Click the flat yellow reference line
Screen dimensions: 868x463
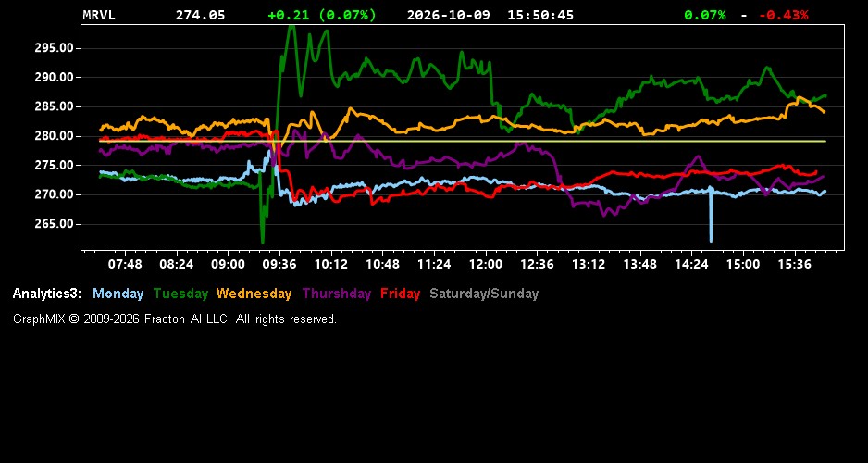point(463,142)
